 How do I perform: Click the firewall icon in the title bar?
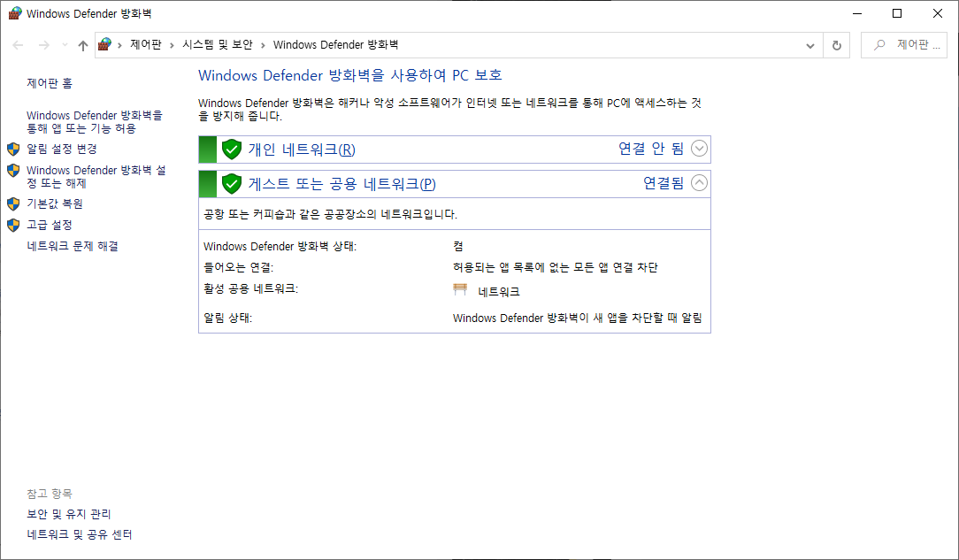15,13
